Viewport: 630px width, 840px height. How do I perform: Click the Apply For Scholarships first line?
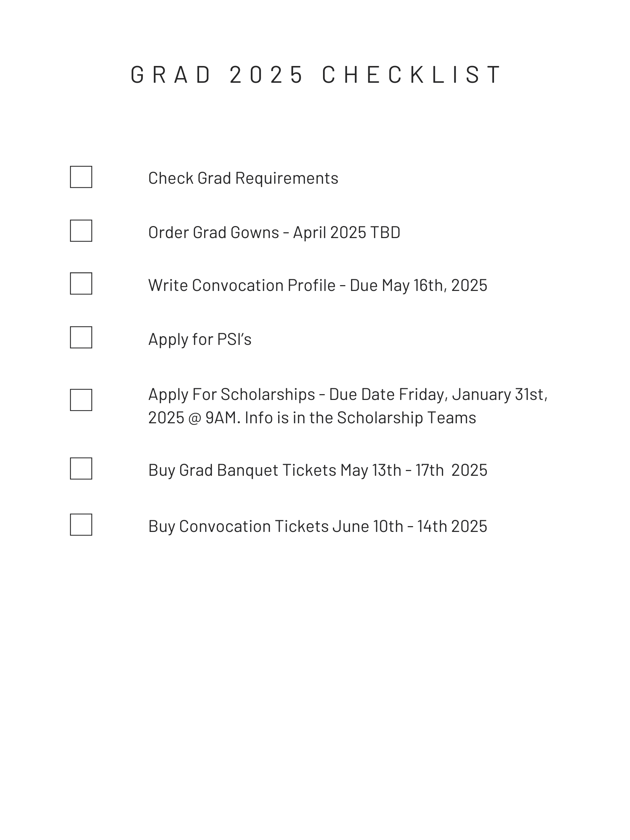[347, 394]
